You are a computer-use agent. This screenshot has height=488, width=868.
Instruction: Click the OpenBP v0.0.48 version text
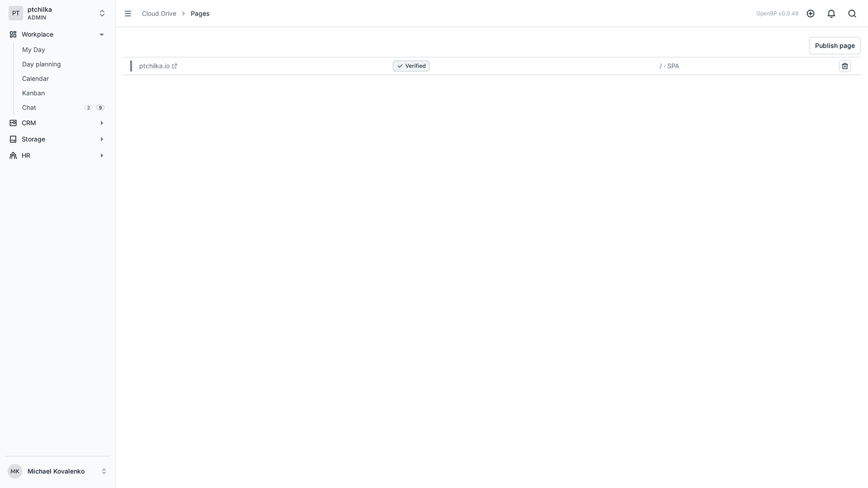777,14
